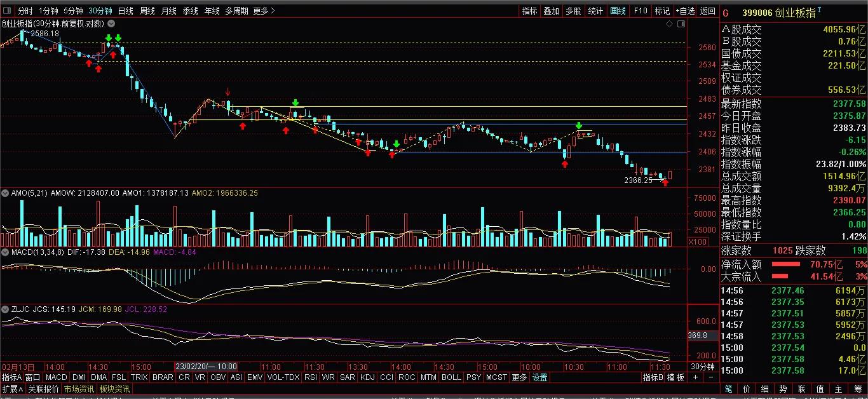Image resolution: width=868 pixels, height=399 pixels.
Task: Zoom in with the plus button
Action: (695, 377)
